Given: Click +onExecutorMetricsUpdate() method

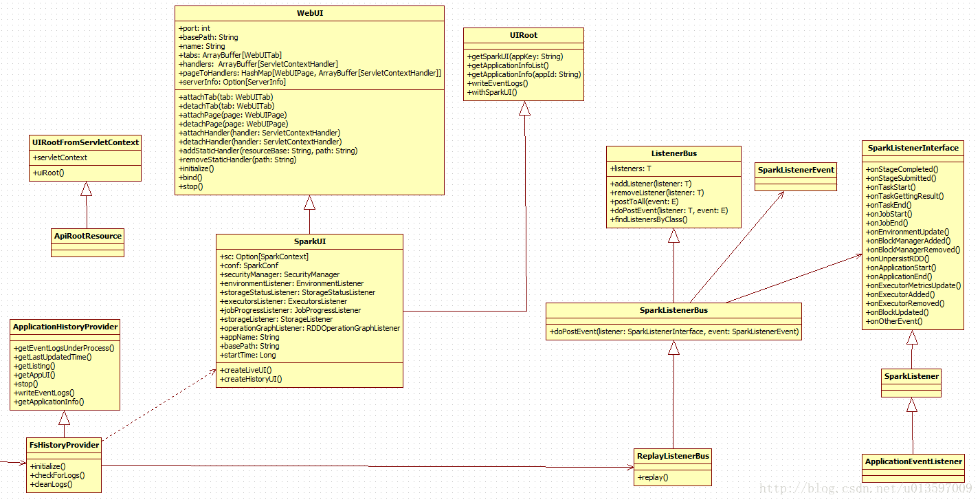Looking at the screenshot, I should pyautogui.click(x=913, y=285).
